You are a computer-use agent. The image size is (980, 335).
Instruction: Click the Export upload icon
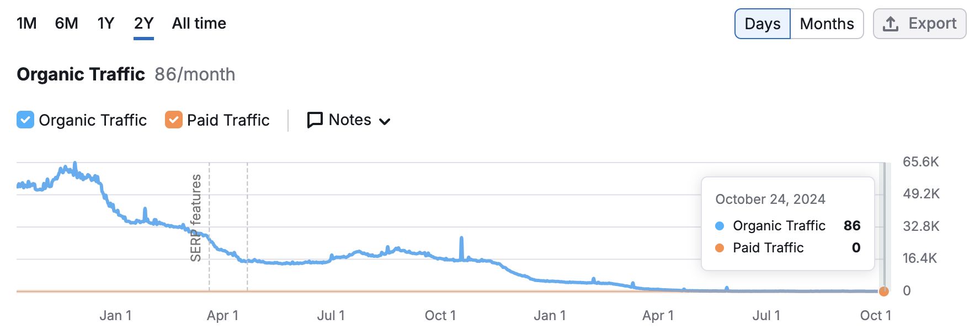(890, 24)
